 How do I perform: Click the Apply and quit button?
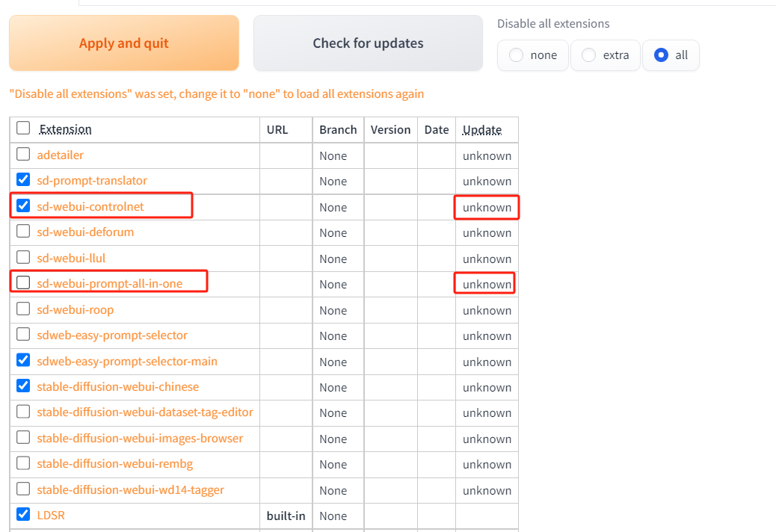124,43
